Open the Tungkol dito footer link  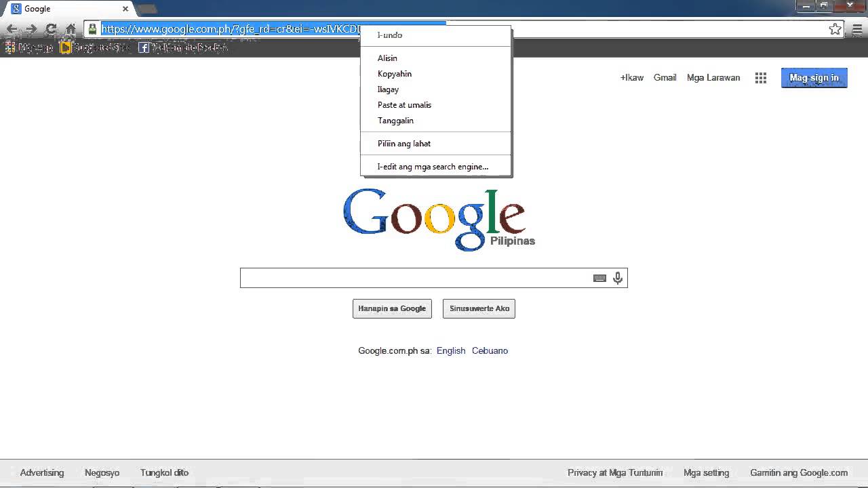(164, 473)
